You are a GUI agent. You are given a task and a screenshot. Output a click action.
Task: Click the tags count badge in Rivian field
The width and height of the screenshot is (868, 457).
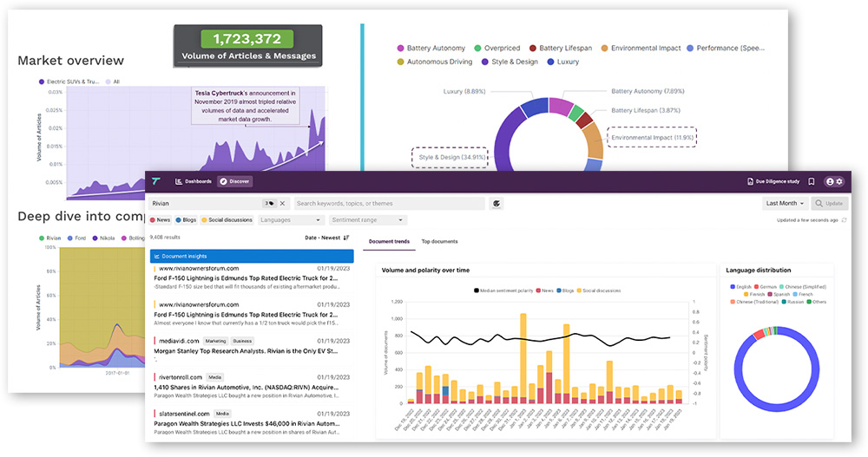[x=270, y=203]
